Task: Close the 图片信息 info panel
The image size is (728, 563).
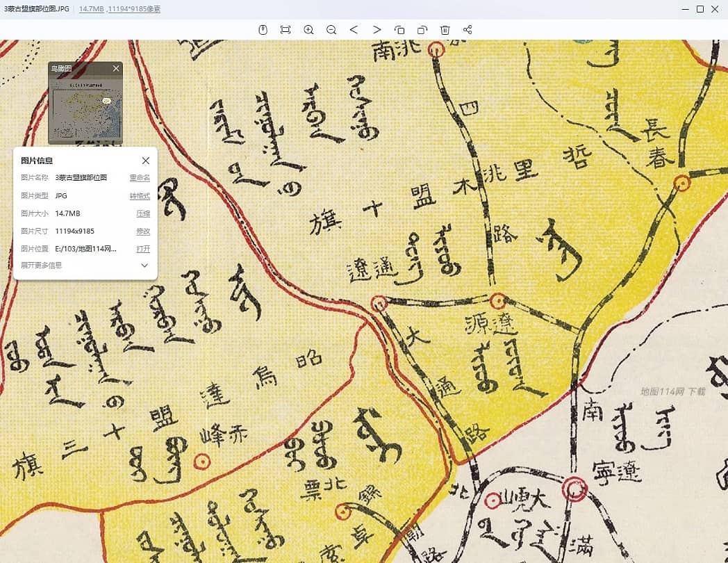Action: pyautogui.click(x=146, y=161)
